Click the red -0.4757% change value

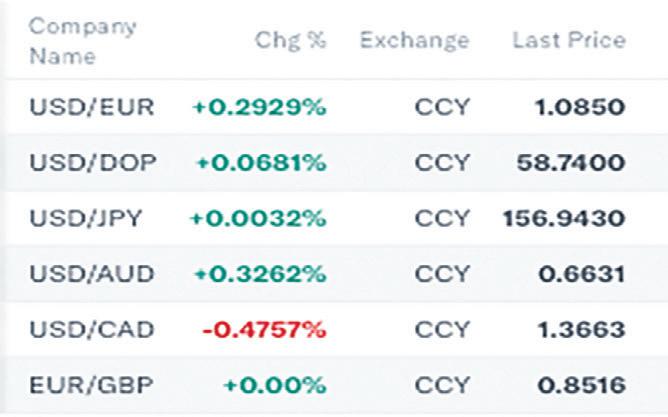point(264,329)
